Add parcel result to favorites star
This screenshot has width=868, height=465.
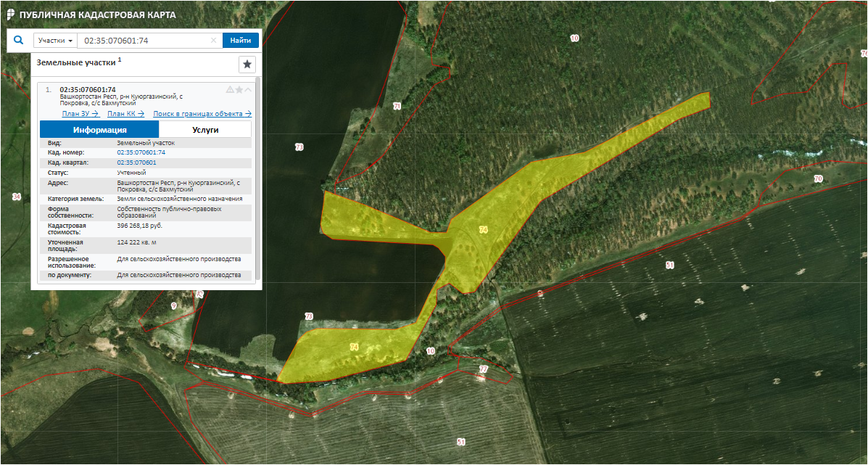coord(239,90)
